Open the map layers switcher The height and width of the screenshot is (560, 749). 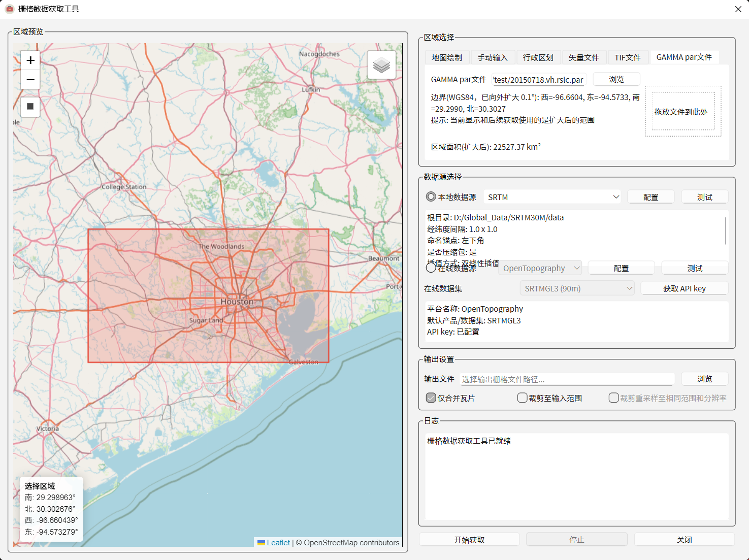[x=381, y=65]
